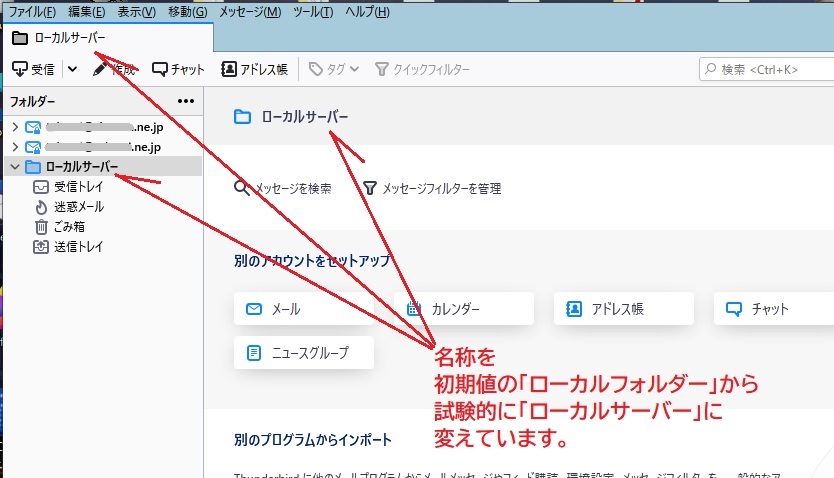Select 受信トレイ folder under ローカルサーバー

(x=78, y=187)
